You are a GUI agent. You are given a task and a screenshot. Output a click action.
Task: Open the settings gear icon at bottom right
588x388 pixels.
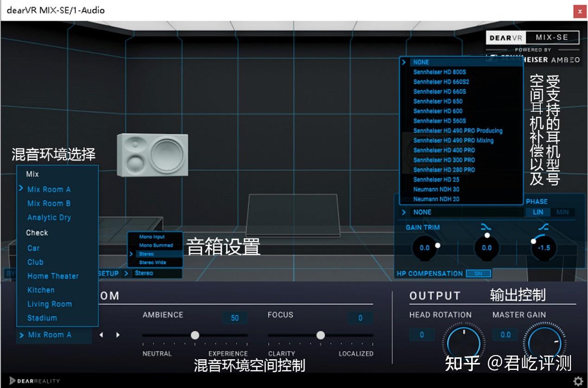pyautogui.click(x=579, y=380)
